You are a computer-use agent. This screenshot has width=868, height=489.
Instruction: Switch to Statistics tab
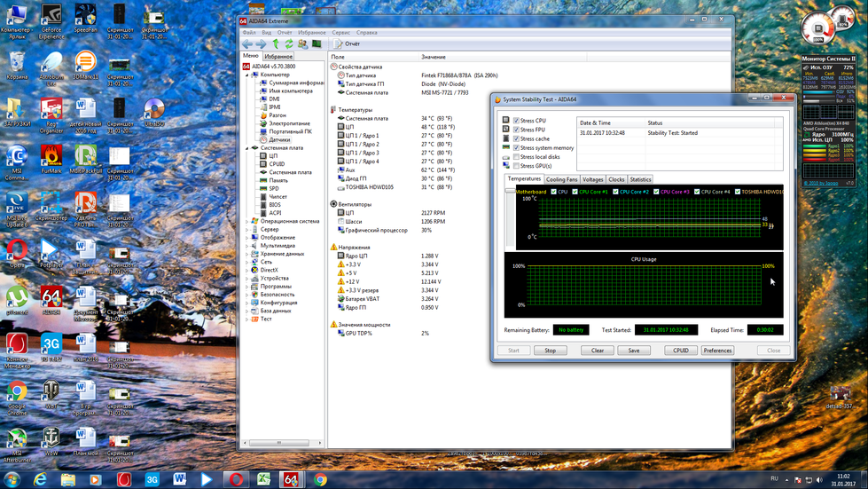(x=640, y=179)
